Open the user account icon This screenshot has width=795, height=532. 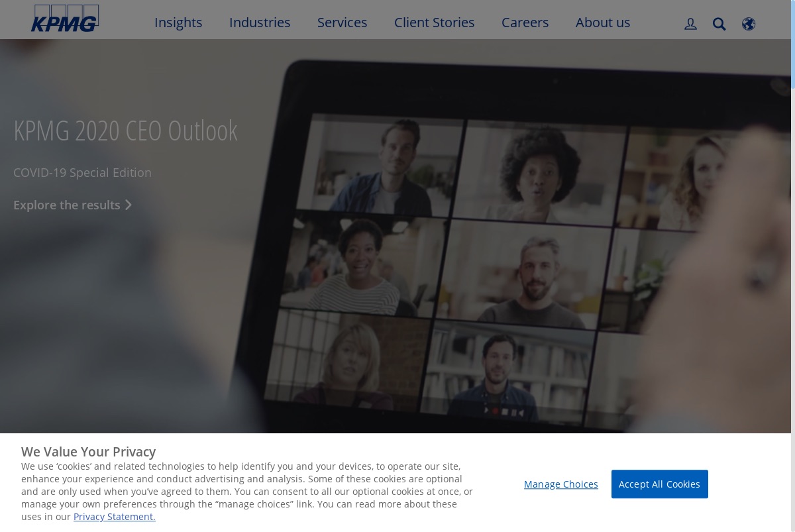(x=690, y=24)
